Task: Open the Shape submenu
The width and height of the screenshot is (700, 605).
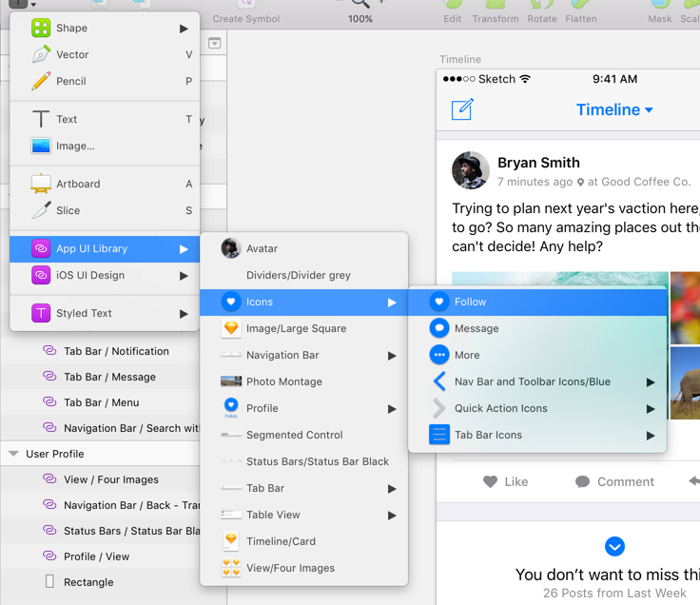Action: click(105, 29)
